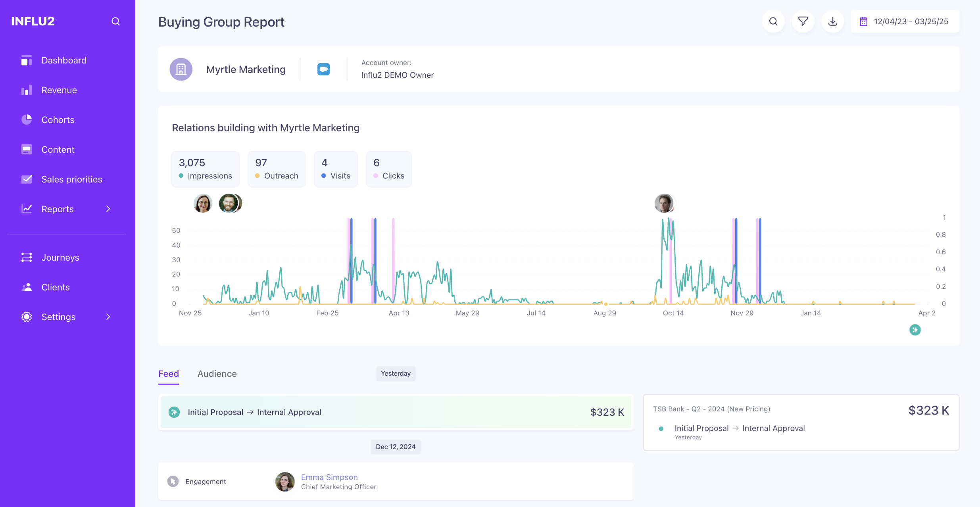Toggle the Clicks metric on the chart
Image resolution: width=980 pixels, height=507 pixels.
click(x=388, y=169)
